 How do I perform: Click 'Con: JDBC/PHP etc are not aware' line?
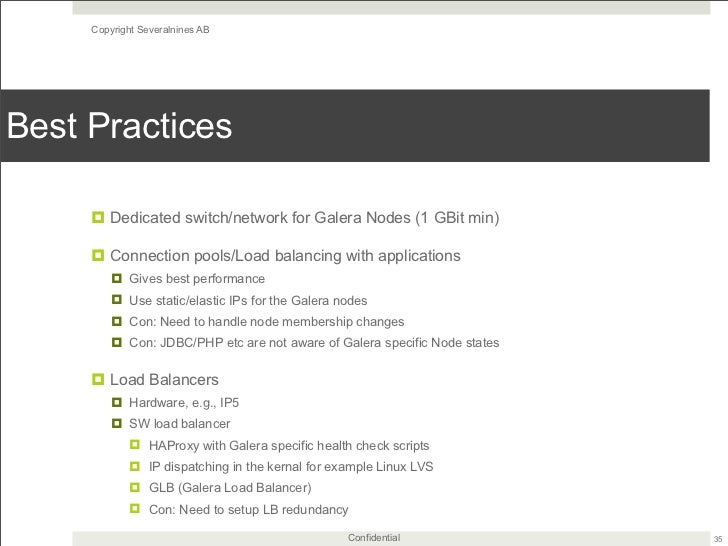(x=314, y=343)
